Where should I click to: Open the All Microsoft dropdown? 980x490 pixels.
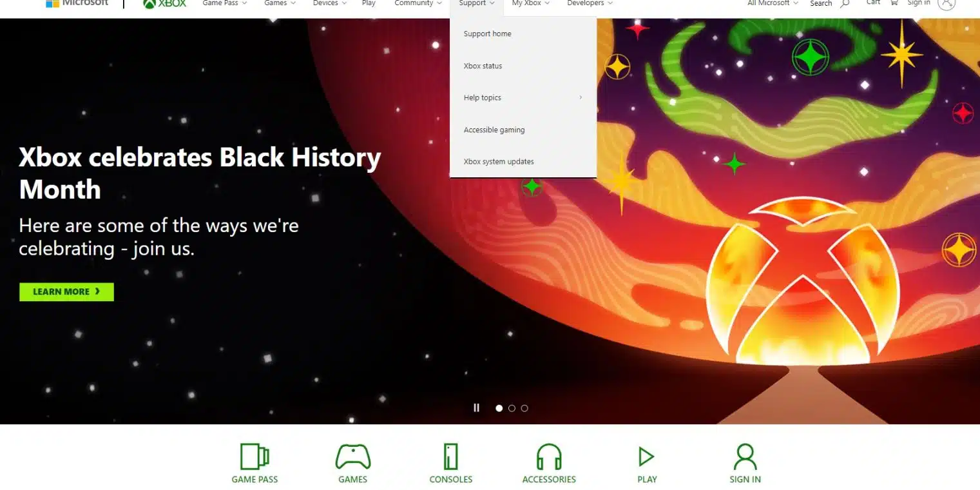pos(773,3)
